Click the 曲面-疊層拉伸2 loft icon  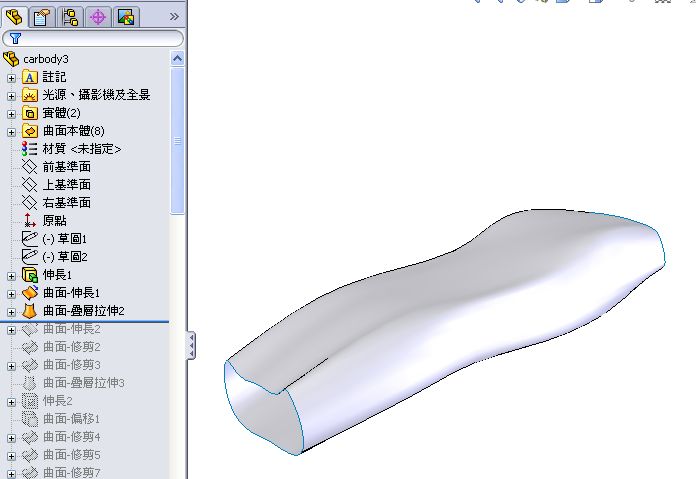(30, 311)
